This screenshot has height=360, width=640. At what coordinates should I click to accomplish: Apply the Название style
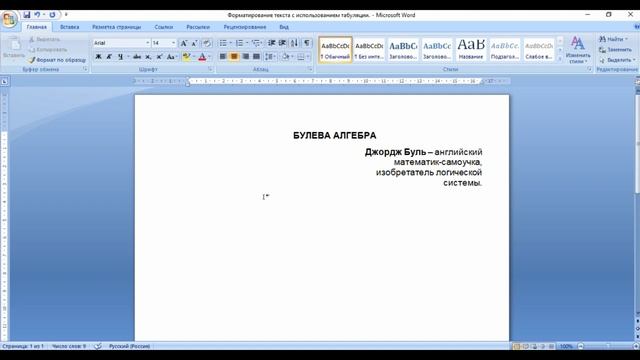471,50
